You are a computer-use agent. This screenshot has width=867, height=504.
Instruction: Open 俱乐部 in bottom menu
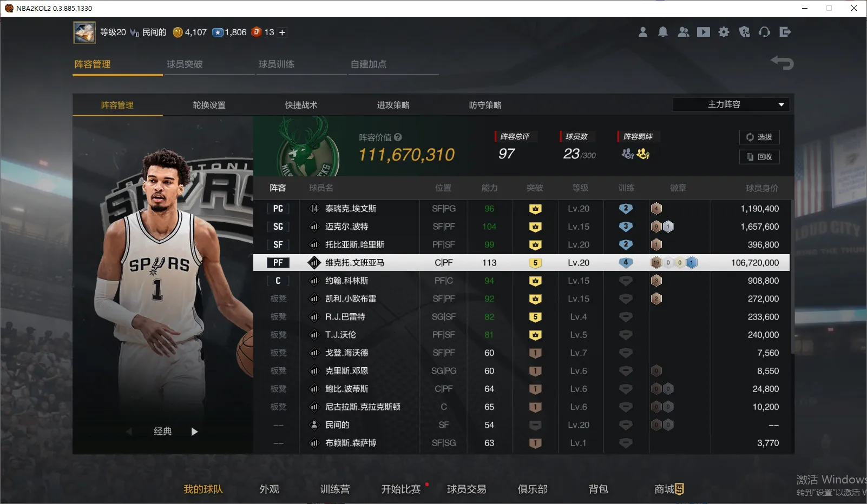[533, 489]
